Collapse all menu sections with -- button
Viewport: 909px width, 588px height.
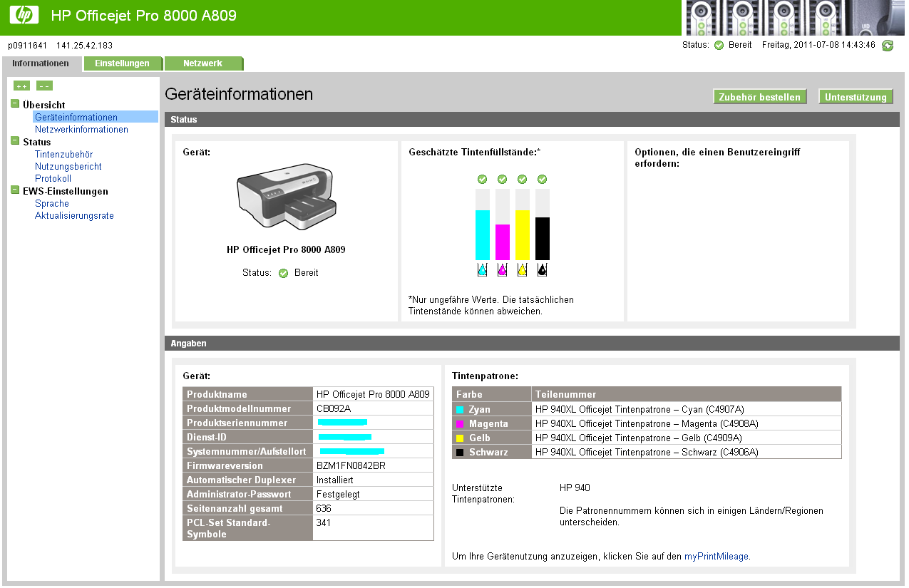(44, 86)
